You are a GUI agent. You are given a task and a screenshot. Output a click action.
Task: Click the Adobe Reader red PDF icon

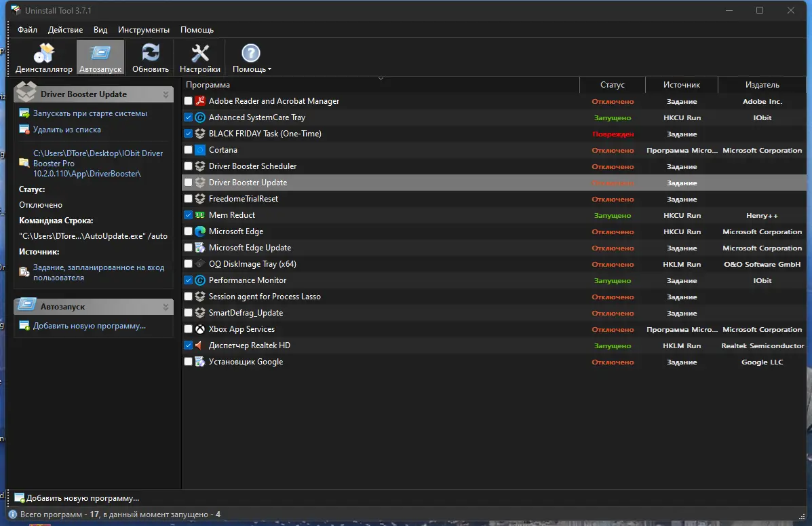[x=200, y=101]
